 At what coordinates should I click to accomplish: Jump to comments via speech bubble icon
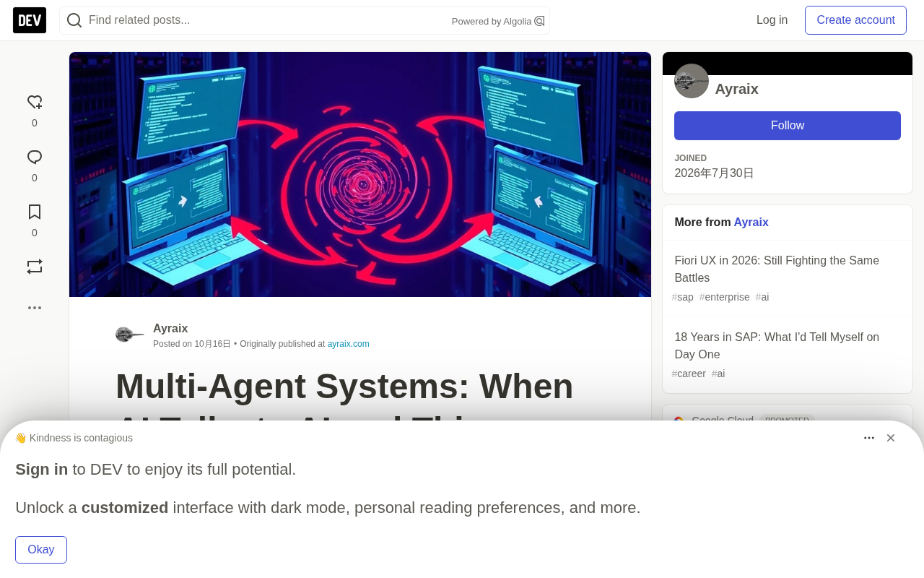point(35,158)
